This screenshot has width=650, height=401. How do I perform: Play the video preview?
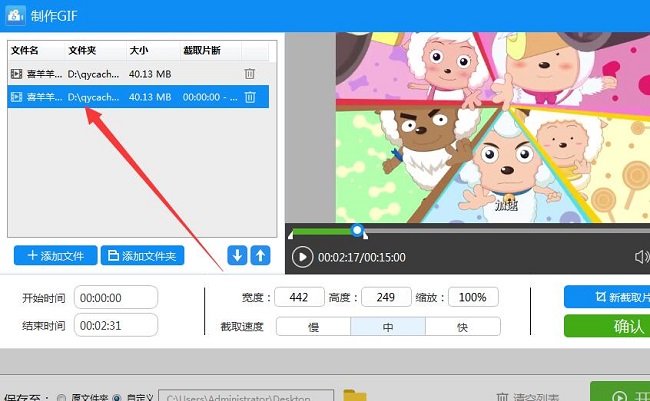point(302,257)
